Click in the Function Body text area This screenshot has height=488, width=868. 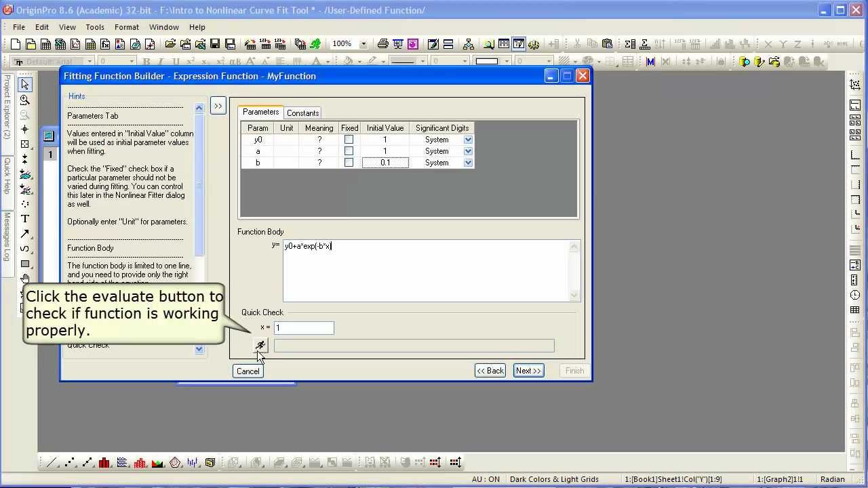pos(427,270)
